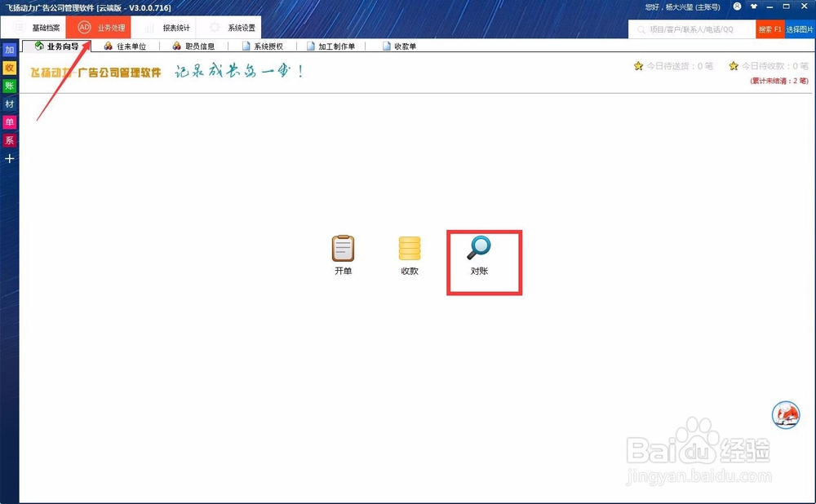
Task: Select the blue 加 sidebar shortcut icon
Action: (x=9, y=50)
